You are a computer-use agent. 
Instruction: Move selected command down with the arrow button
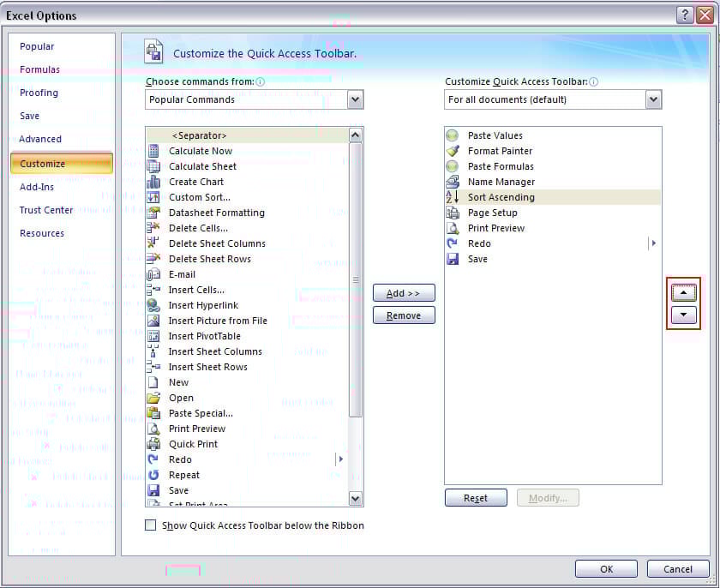[683, 315]
